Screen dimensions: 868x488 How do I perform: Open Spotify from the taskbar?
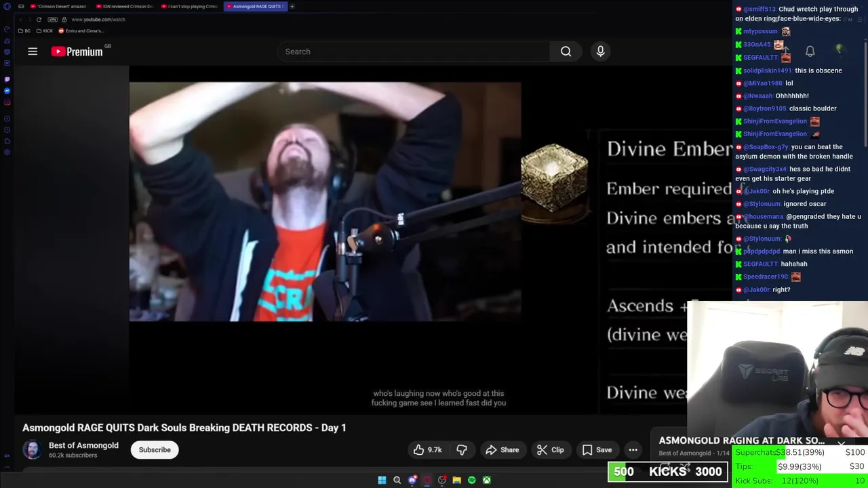click(471, 480)
